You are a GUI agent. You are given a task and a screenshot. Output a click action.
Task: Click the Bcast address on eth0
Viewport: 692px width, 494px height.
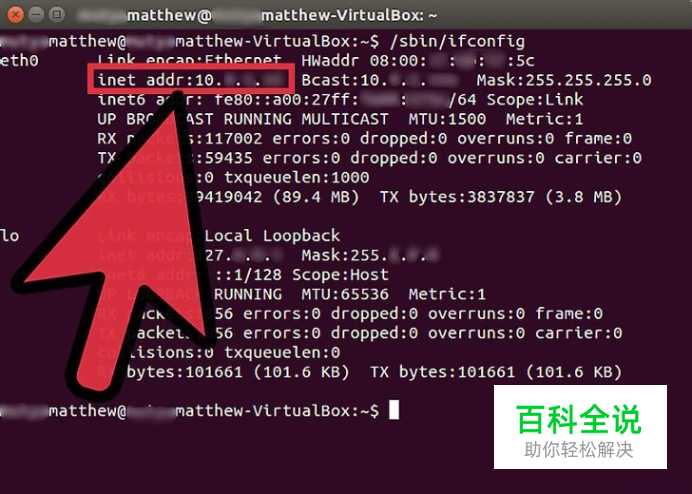pos(380,80)
